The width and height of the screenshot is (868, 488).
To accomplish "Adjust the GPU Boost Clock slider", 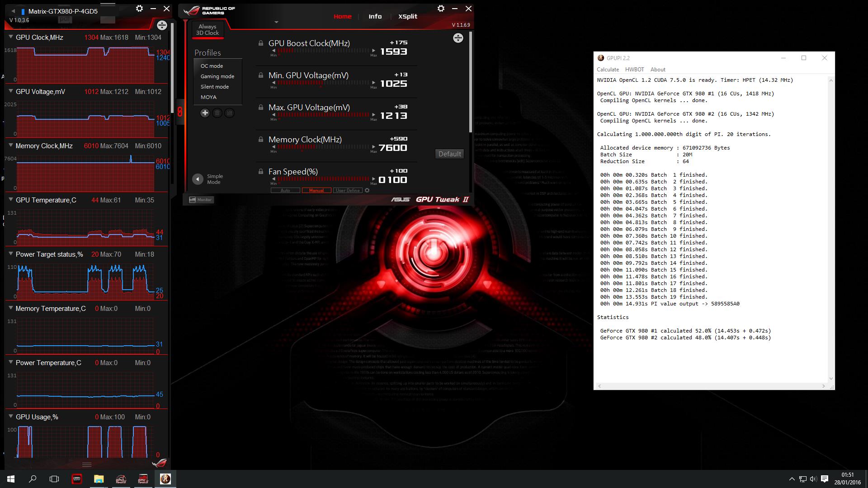I will 323,51.
